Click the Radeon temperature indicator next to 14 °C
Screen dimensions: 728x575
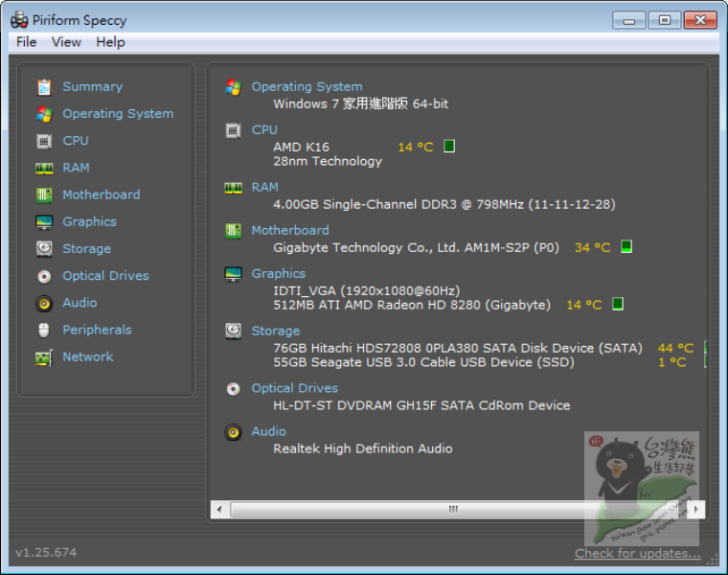pos(618,304)
